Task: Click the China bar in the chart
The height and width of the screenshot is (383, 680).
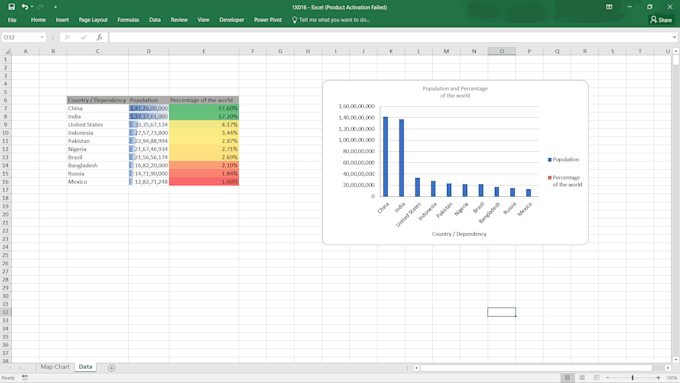Action: (385, 157)
